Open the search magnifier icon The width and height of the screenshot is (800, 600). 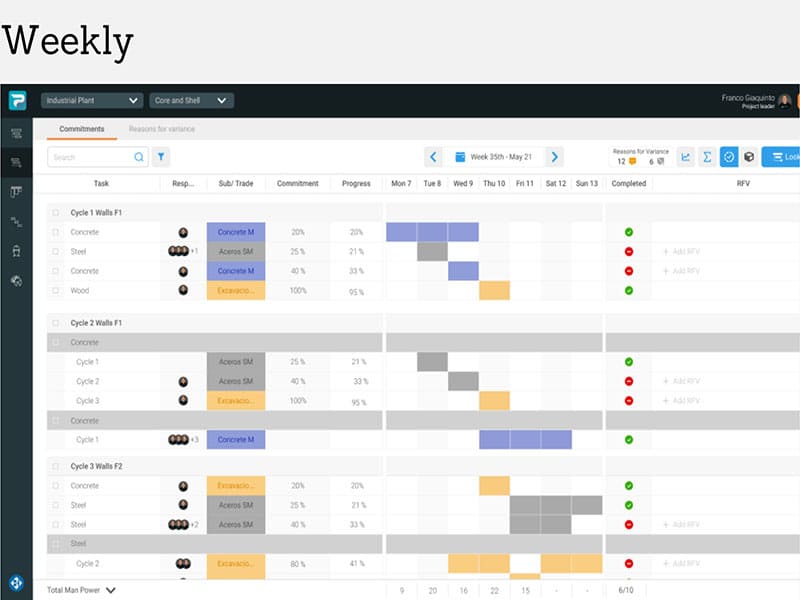pos(139,157)
